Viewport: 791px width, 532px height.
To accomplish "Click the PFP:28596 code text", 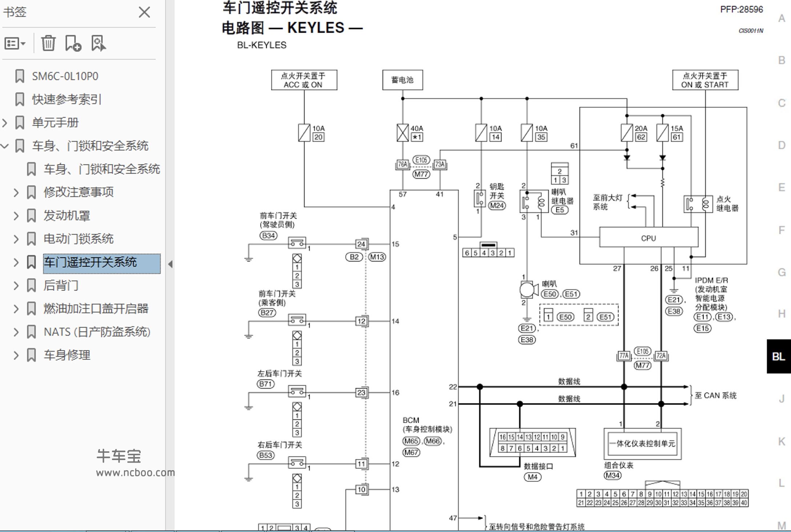I will (742, 9).
